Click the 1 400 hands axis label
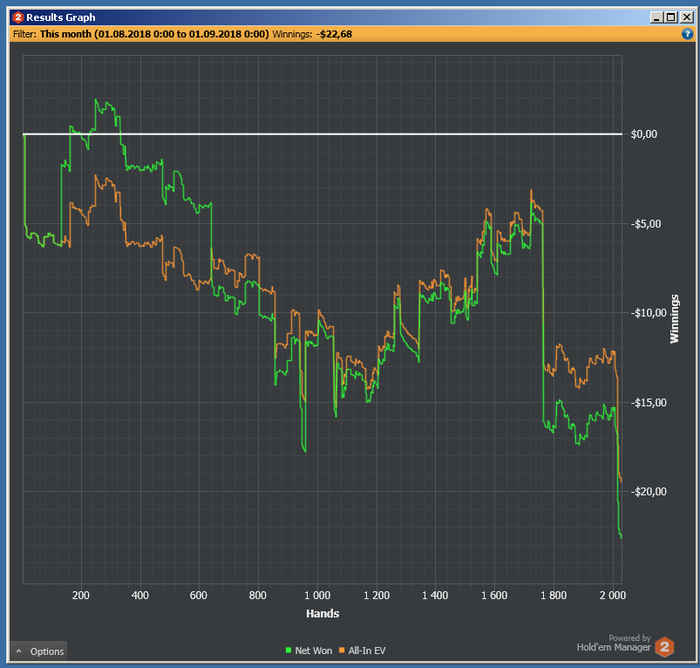 435,595
